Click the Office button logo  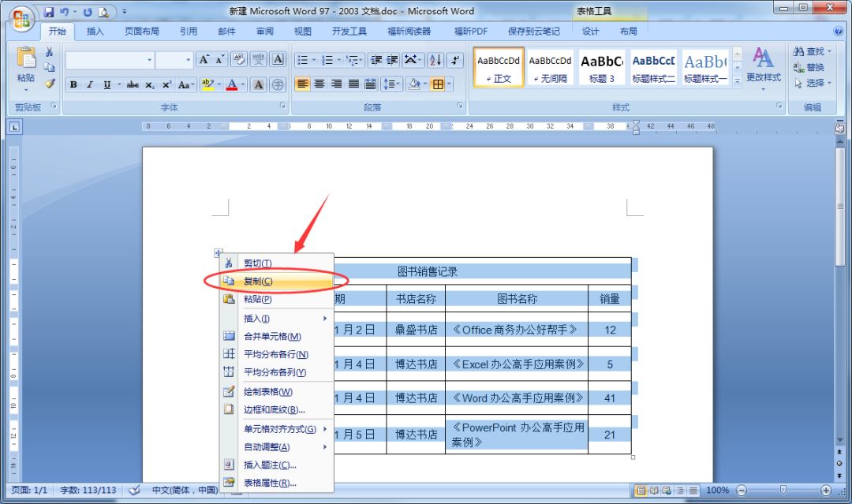21,20
